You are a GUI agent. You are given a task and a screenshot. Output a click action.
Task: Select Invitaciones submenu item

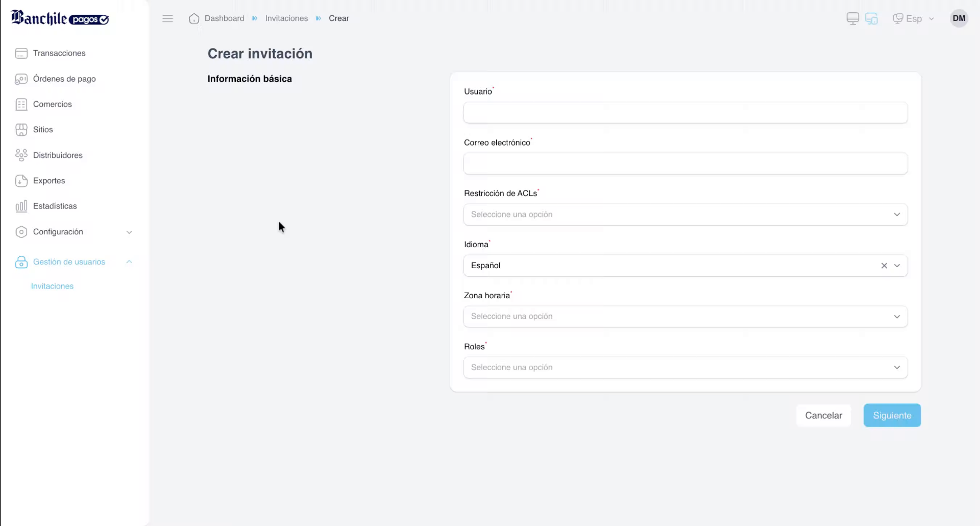pyautogui.click(x=52, y=286)
